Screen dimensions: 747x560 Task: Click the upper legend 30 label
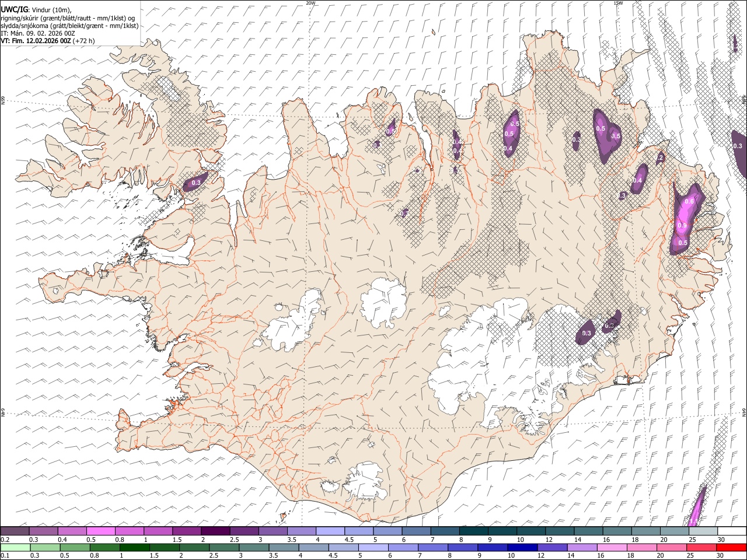pos(721,540)
